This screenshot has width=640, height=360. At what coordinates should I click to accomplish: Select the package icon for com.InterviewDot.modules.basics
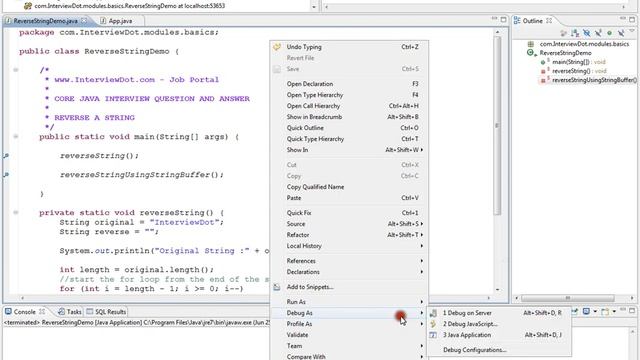click(x=531, y=44)
